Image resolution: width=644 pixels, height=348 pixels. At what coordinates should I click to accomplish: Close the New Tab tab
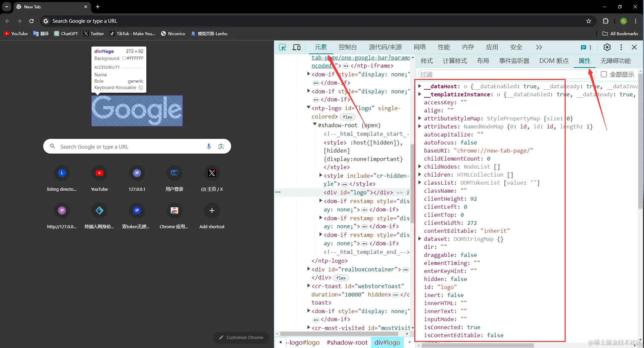pyautogui.click(x=86, y=7)
